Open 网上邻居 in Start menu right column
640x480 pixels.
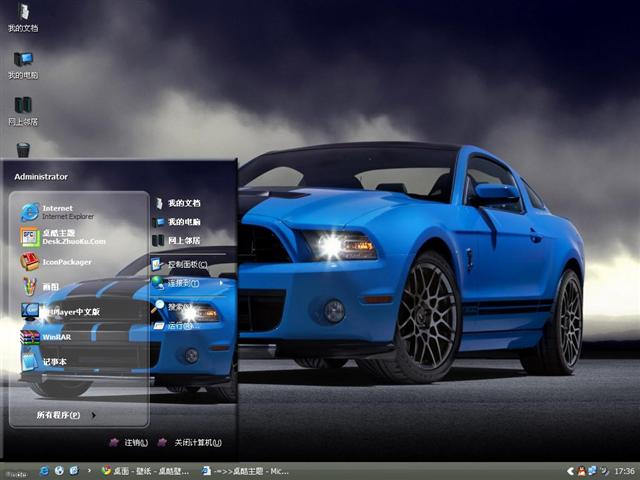(x=182, y=240)
